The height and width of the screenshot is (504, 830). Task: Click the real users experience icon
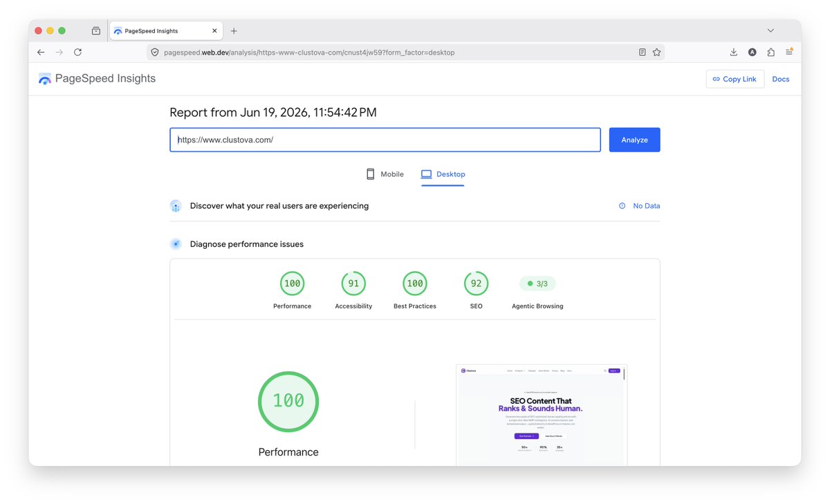176,206
